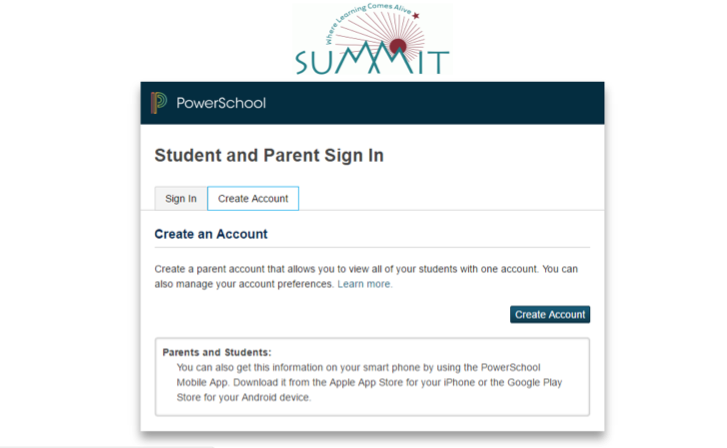The width and height of the screenshot is (727, 448).
Task: Click the Parents and Students bold label
Action: pos(217,352)
